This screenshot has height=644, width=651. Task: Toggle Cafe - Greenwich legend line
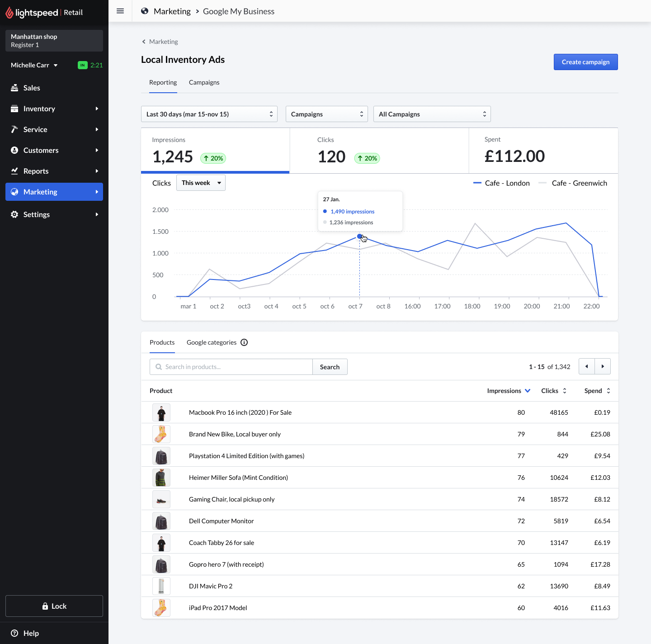573,183
